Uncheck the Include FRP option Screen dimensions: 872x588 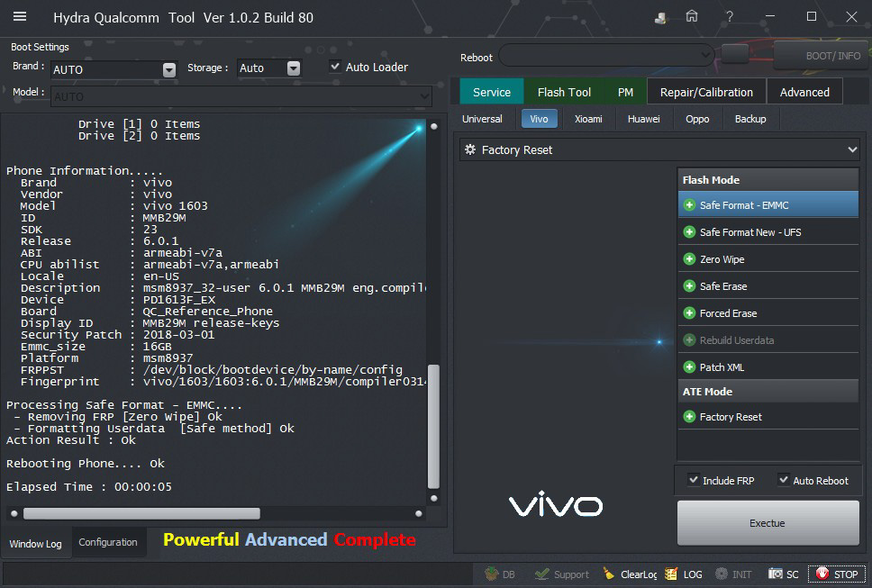pos(693,480)
